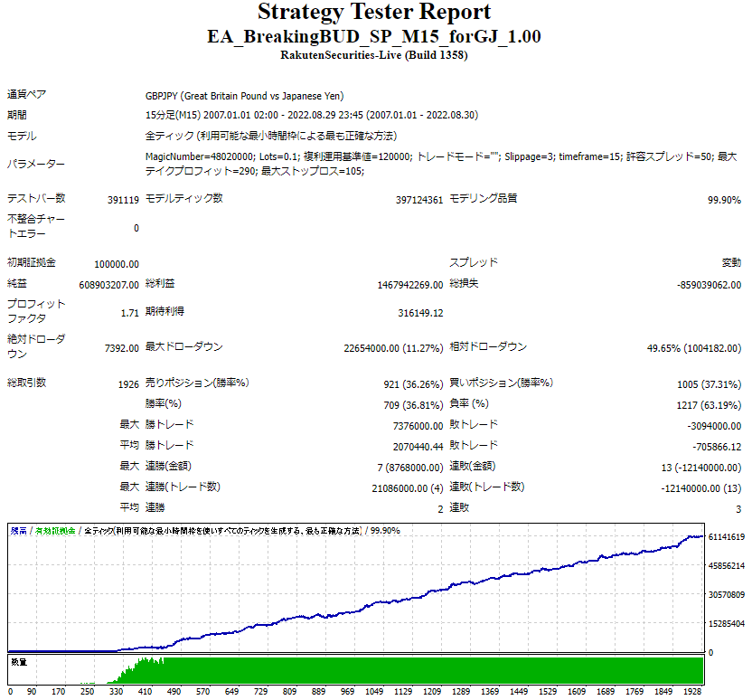Click the total trades value '1926'
752x700 pixels.
128,384
